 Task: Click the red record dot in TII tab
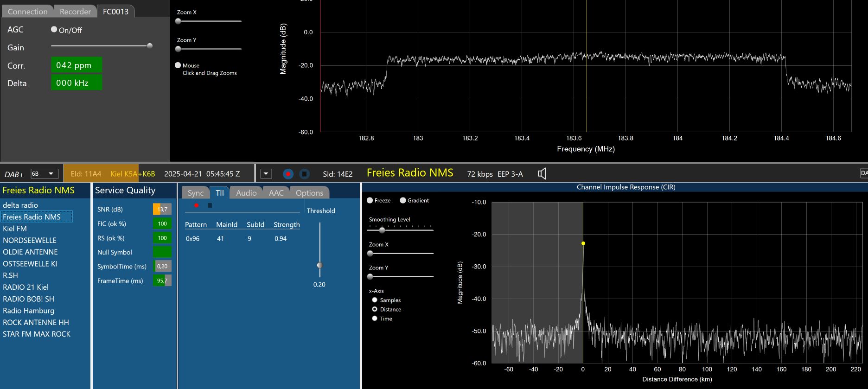(197, 205)
